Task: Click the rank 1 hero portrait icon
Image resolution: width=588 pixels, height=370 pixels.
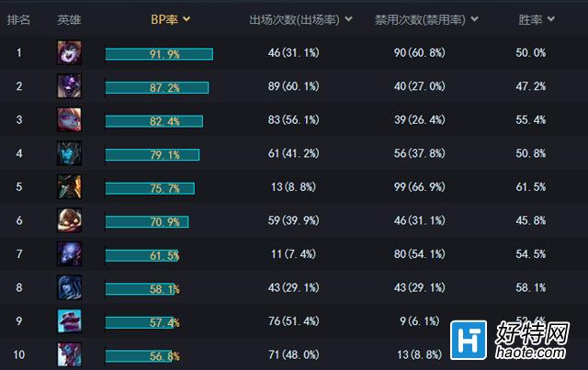Action: 70,52
